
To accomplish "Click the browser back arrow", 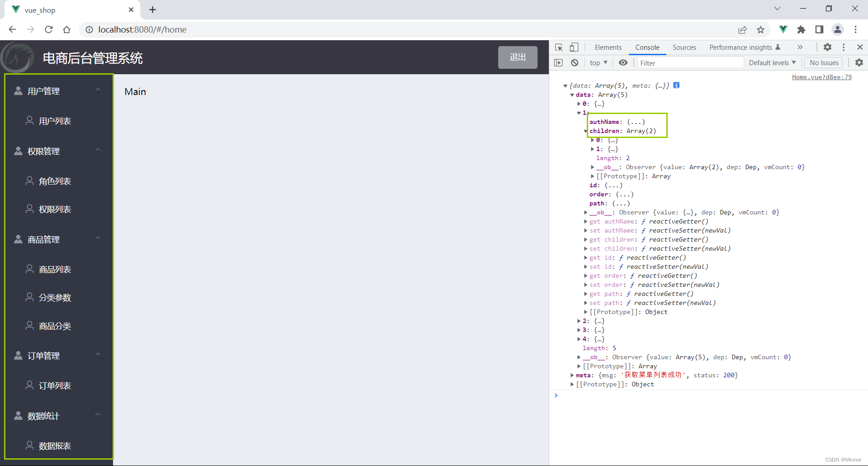I will [13, 29].
